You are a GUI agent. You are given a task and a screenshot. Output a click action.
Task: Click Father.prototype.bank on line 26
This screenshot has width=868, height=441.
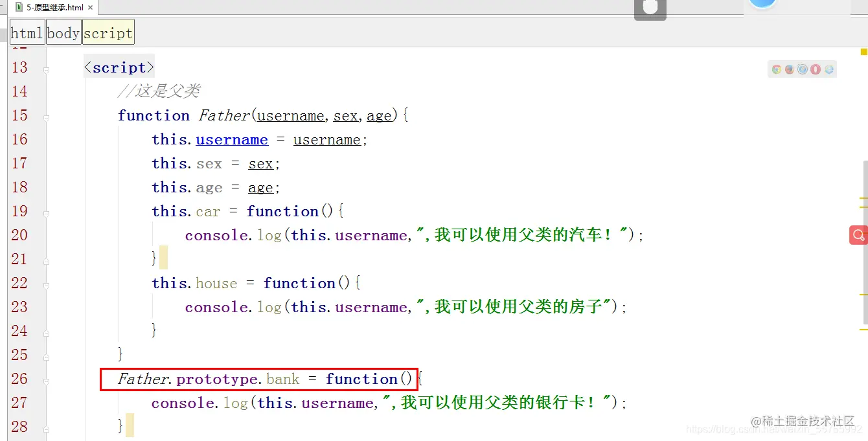209,379
